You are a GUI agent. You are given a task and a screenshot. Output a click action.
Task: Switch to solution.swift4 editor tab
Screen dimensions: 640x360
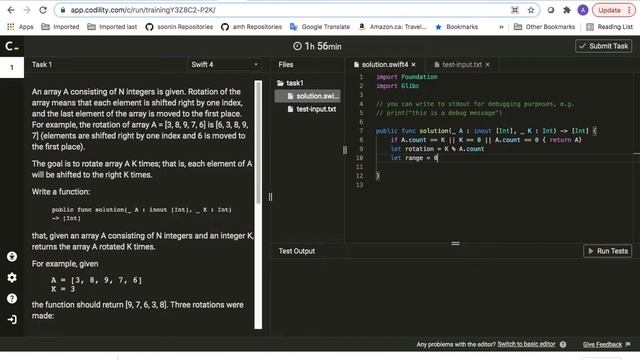[x=381, y=64]
